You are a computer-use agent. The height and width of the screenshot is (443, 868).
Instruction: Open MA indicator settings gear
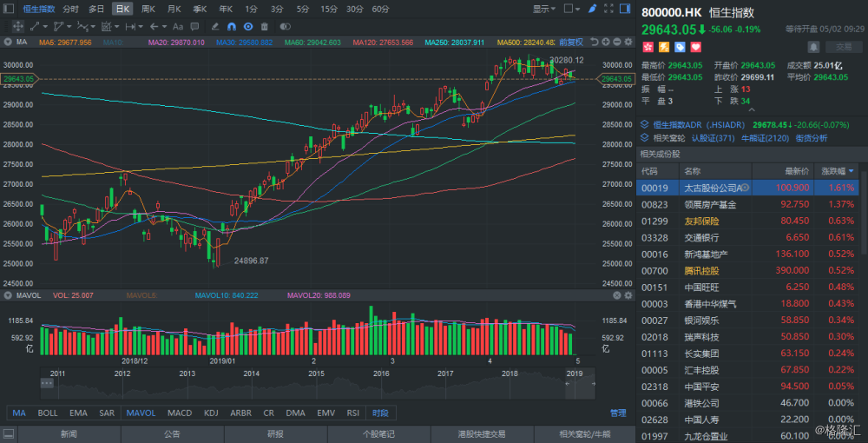click(x=627, y=42)
